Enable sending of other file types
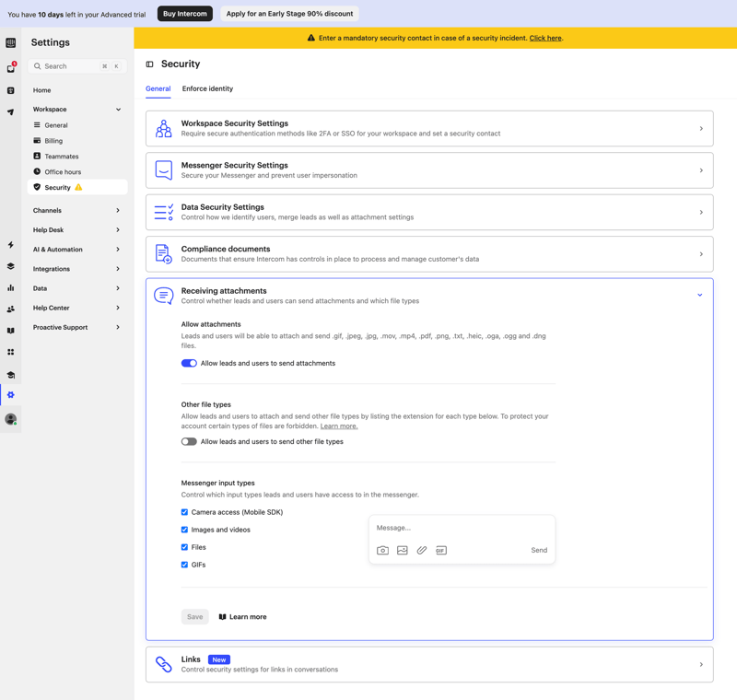The width and height of the screenshot is (737, 700). [189, 441]
